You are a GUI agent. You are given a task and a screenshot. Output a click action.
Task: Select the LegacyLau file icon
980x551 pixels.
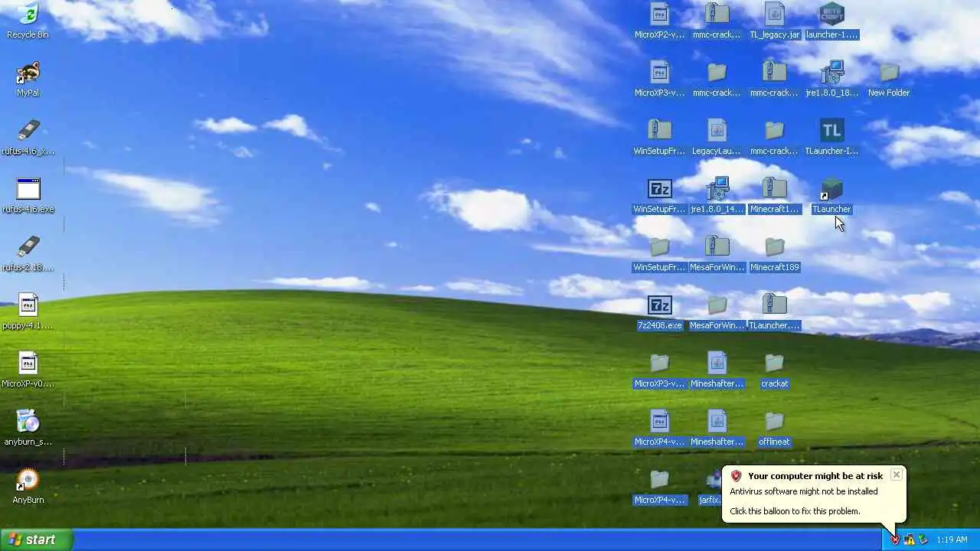717,137
